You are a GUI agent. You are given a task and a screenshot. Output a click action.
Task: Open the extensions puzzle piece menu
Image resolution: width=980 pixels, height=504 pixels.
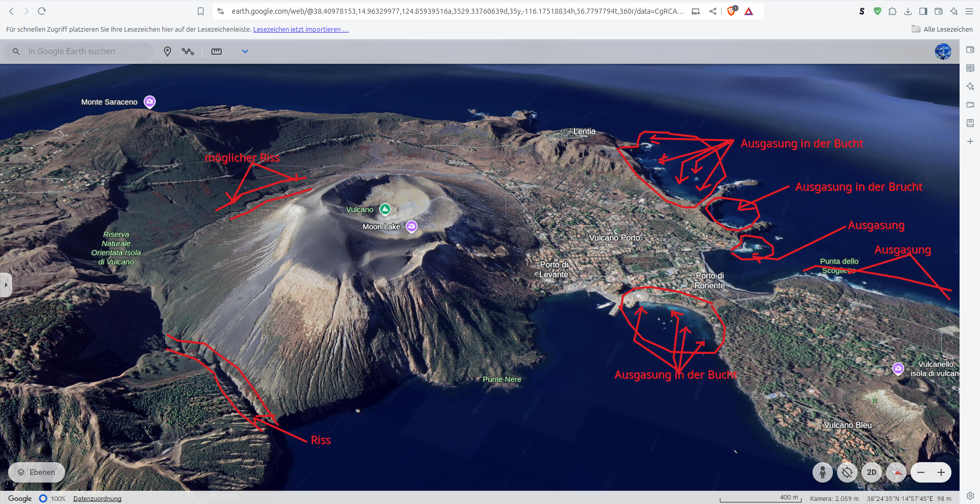(x=893, y=11)
